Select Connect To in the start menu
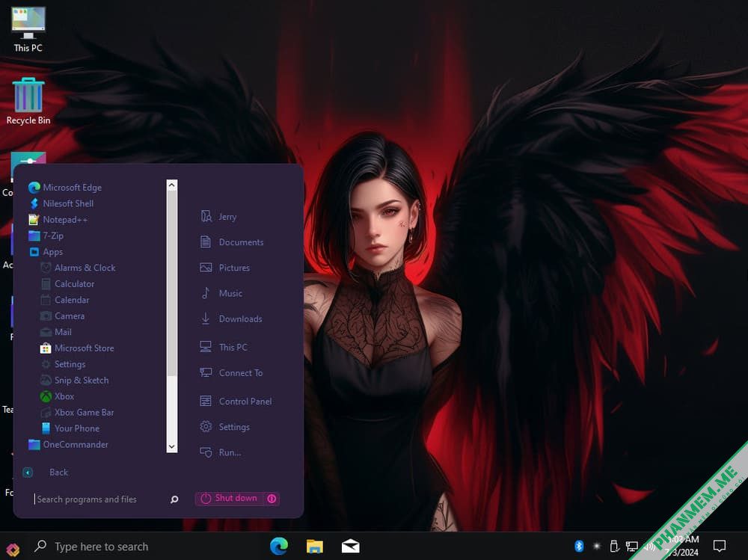 click(x=231, y=373)
